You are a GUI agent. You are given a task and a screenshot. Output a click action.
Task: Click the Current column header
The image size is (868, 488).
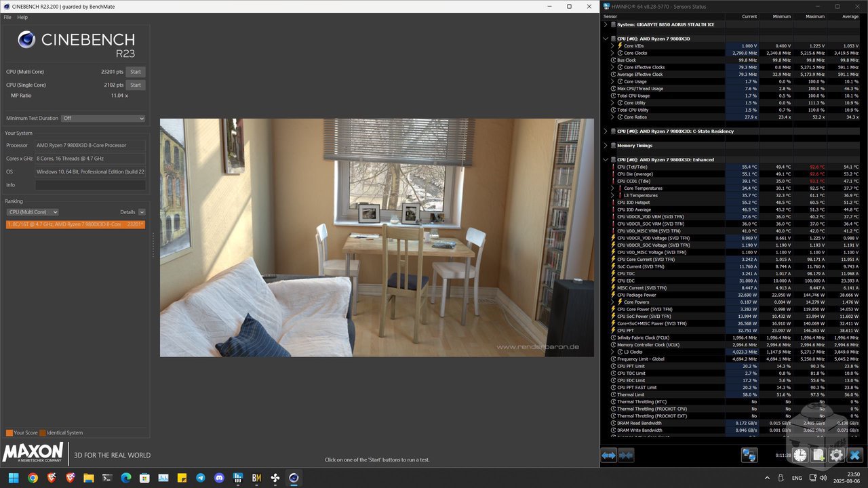click(x=742, y=16)
